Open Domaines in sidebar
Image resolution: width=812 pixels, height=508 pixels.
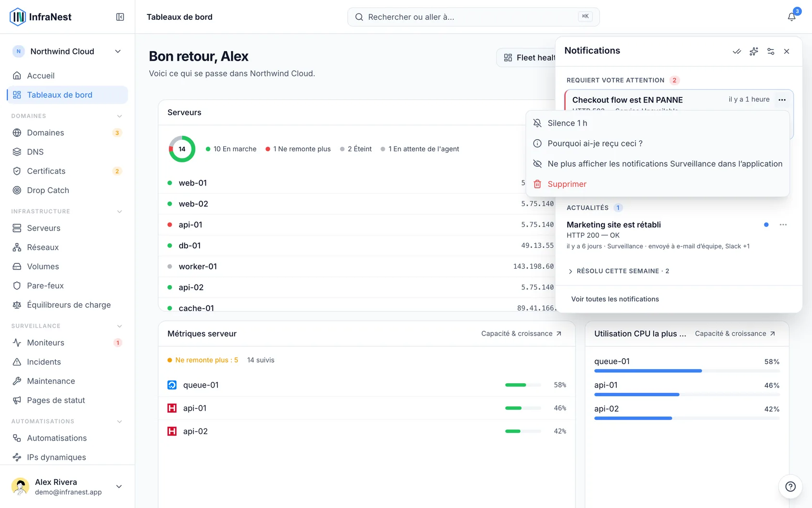click(x=67, y=132)
